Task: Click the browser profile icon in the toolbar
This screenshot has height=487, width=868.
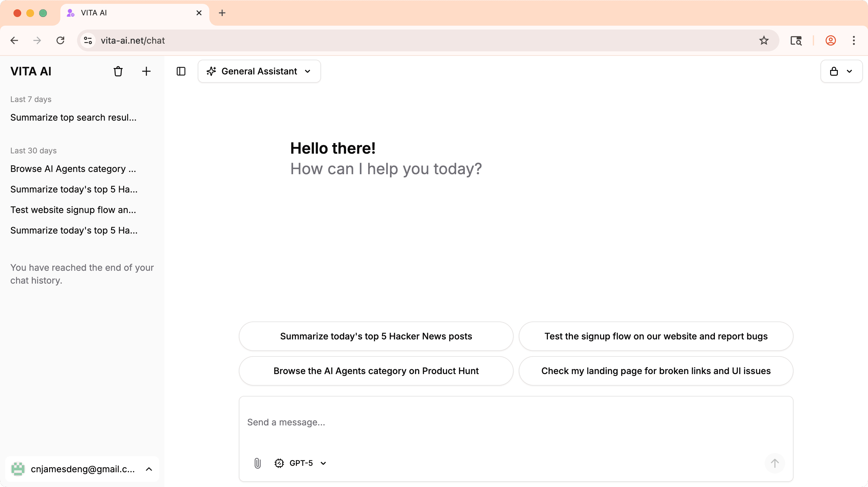Action: [830, 40]
